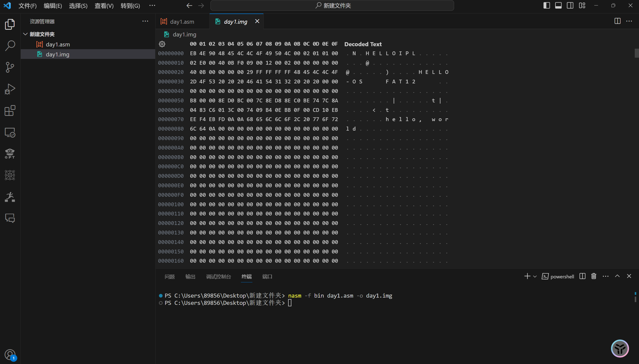The width and height of the screenshot is (639, 364).
Task: Open the 选择(S) menu
Action: (x=78, y=5)
